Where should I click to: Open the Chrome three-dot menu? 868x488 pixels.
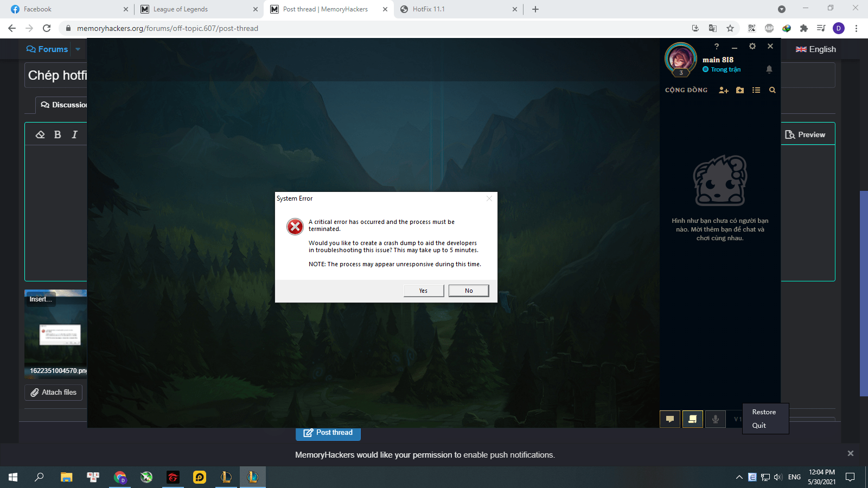(x=856, y=28)
